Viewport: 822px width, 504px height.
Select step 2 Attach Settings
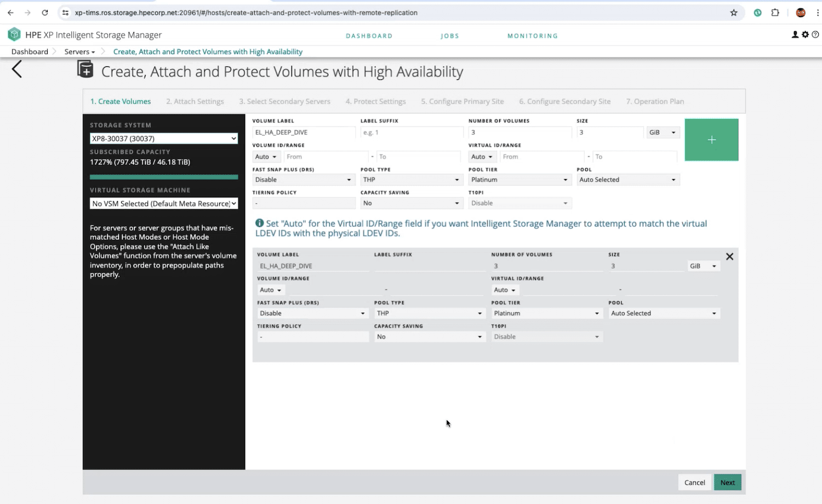[x=195, y=101]
